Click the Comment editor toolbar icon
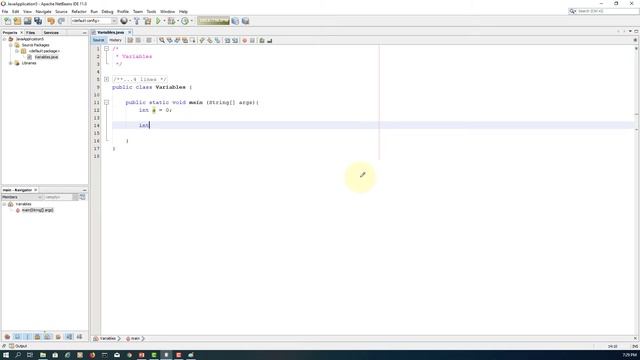The height and width of the screenshot is (360, 640). point(262,40)
